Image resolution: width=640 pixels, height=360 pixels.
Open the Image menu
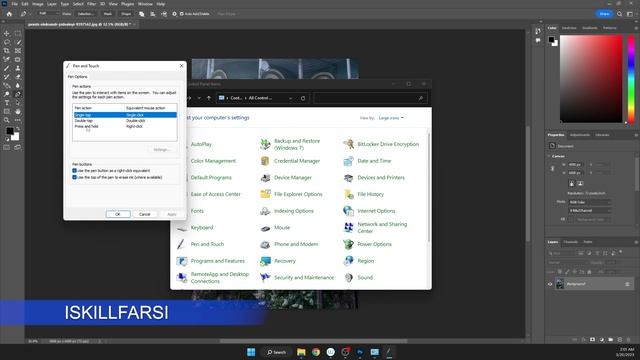(x=38, y=4)
